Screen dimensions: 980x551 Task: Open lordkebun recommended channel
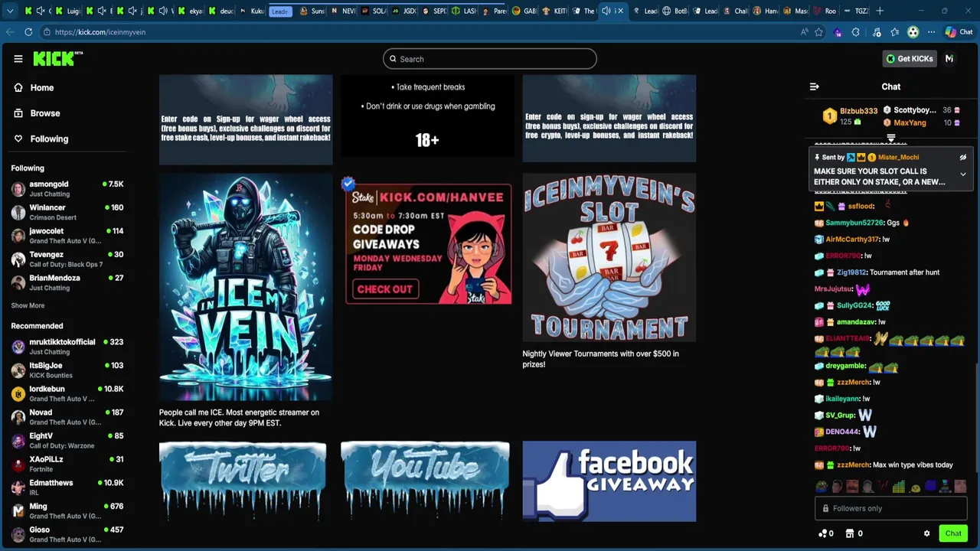click(x=67, y=393)
